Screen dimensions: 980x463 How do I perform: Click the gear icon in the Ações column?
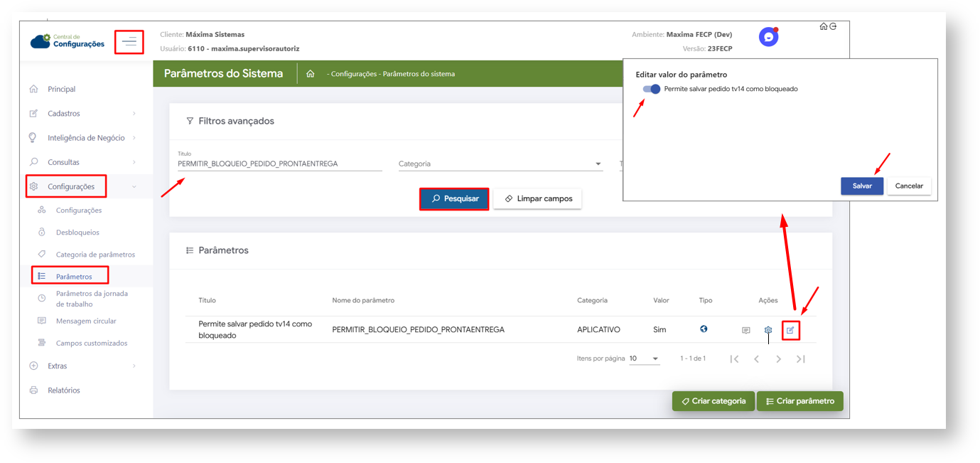click(x=768, y=330)
